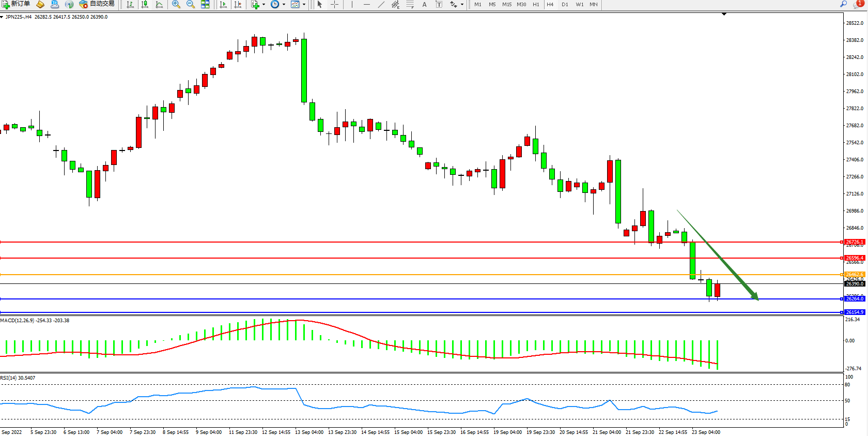Switch to D1 timeframe

(x=565, y=4)
